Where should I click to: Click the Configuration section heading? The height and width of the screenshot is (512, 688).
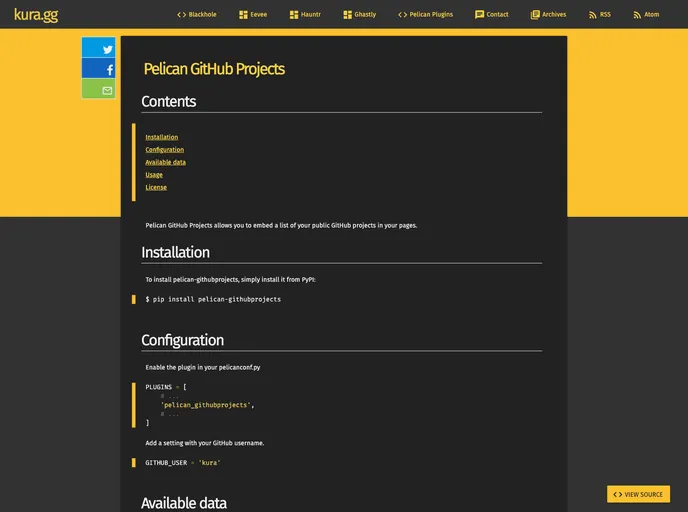(183, 340)
